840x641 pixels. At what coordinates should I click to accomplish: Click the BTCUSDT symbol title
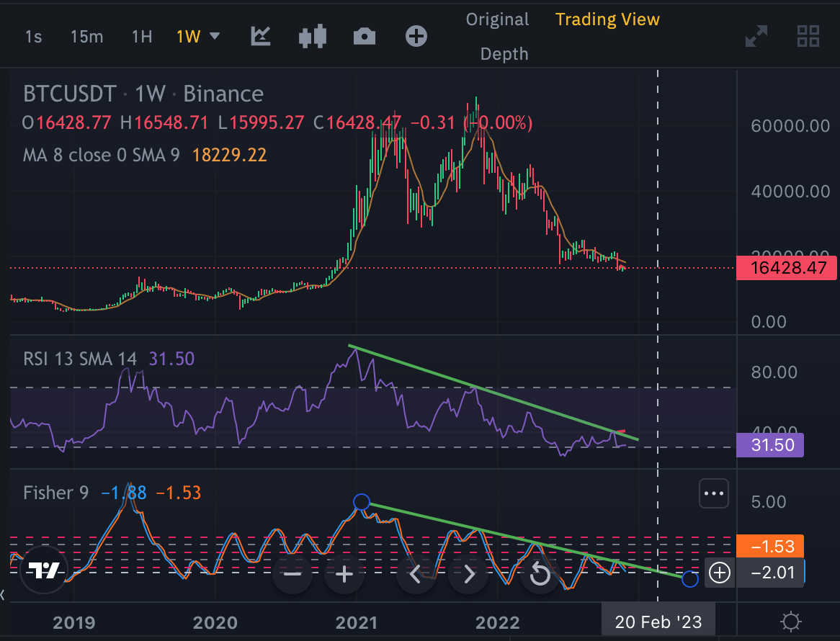70,94
